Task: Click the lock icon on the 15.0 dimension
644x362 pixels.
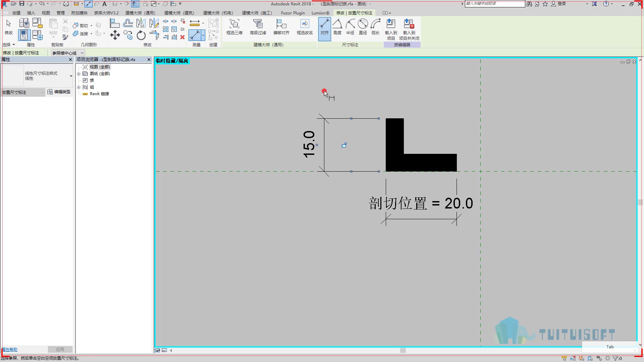Action: (344, 145)
